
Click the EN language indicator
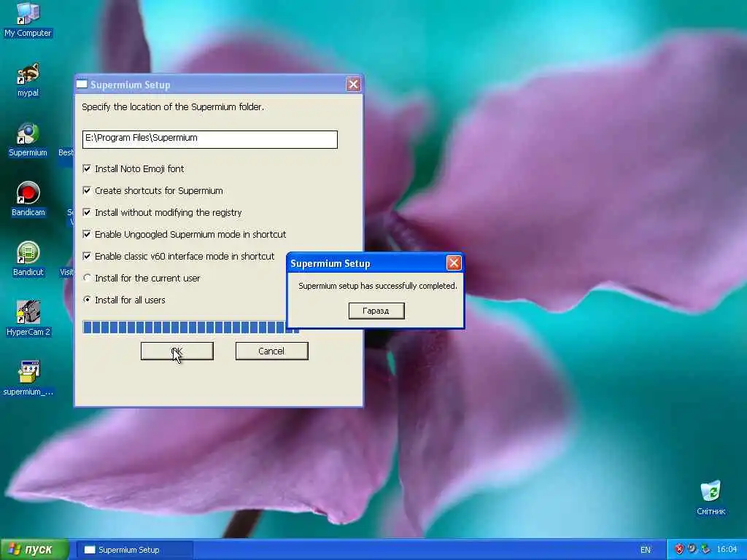(x=645, y=550)
